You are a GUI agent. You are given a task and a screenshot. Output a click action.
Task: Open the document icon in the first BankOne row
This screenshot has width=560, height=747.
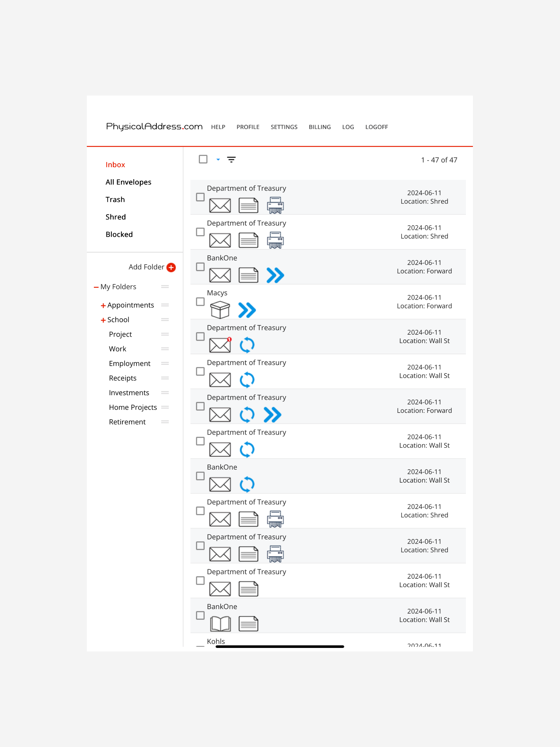point(249,275)
